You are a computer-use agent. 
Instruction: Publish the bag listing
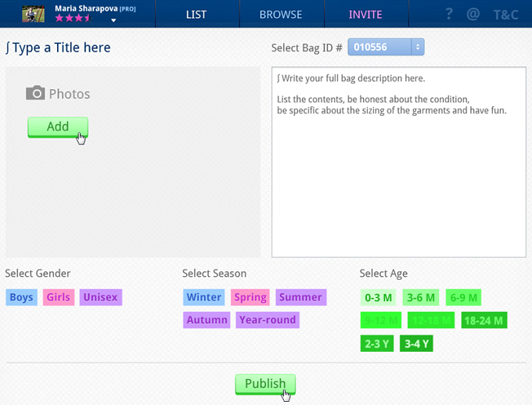[265, 384]
